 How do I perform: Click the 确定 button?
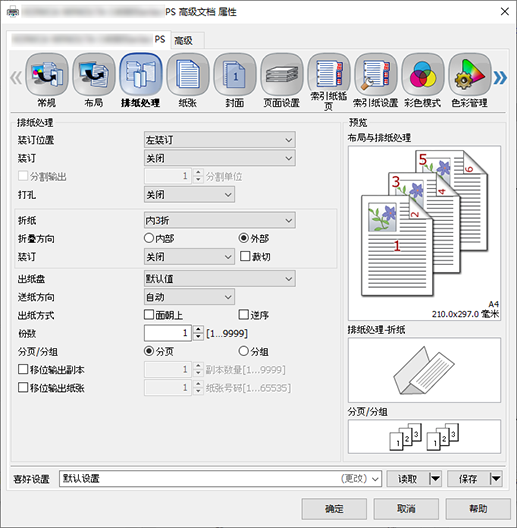334,509
